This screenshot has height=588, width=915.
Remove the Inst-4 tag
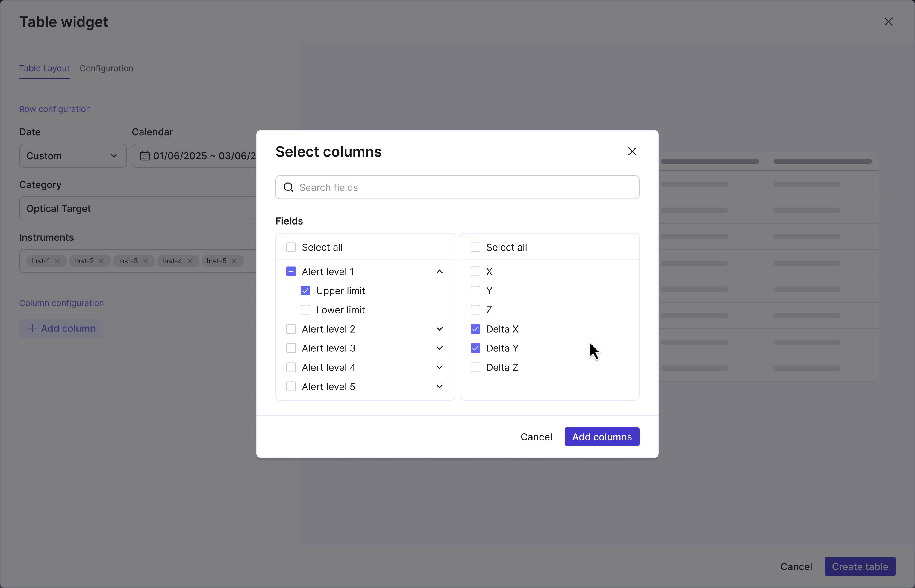click(190, 261)
